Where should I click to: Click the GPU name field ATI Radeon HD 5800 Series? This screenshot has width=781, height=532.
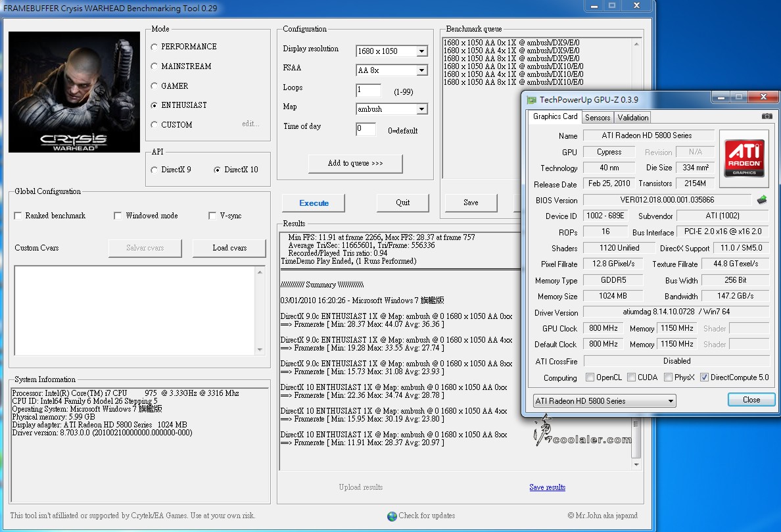point(648,135)
